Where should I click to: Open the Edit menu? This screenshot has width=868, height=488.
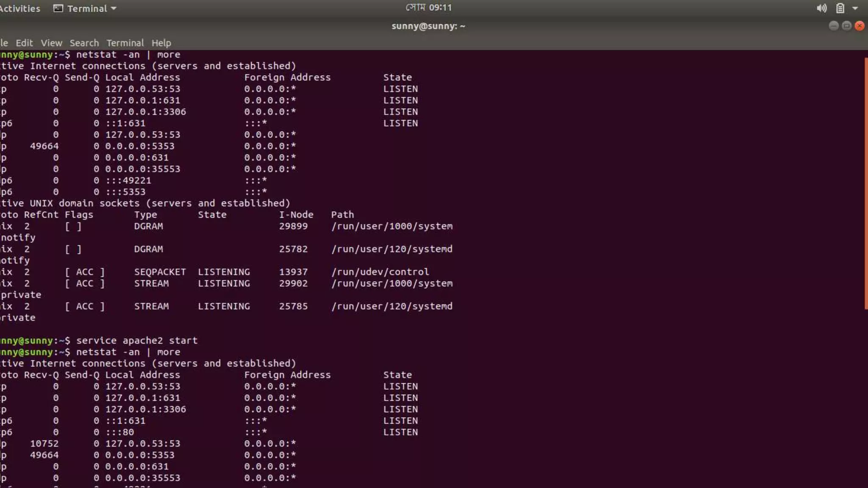24,43
